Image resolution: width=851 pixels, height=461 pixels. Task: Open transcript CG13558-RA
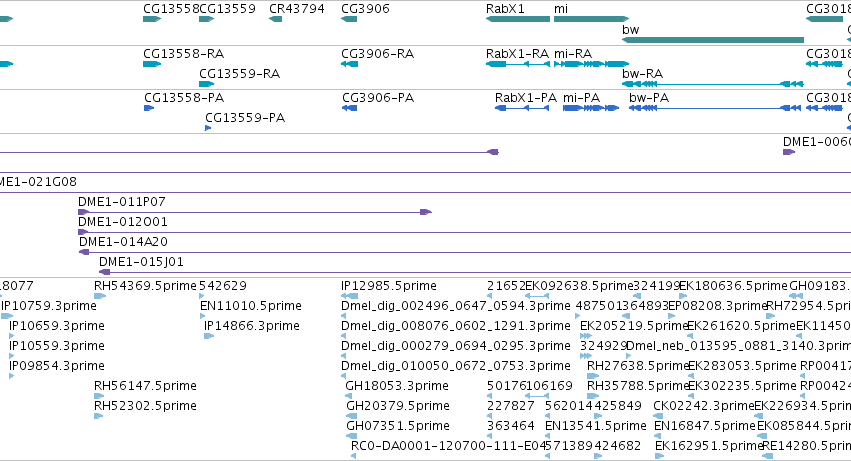click(152, 64)
